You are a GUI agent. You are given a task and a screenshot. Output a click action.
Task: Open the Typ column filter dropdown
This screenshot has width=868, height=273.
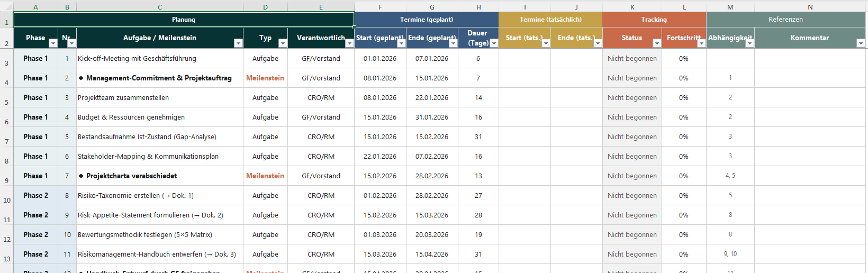283,43
